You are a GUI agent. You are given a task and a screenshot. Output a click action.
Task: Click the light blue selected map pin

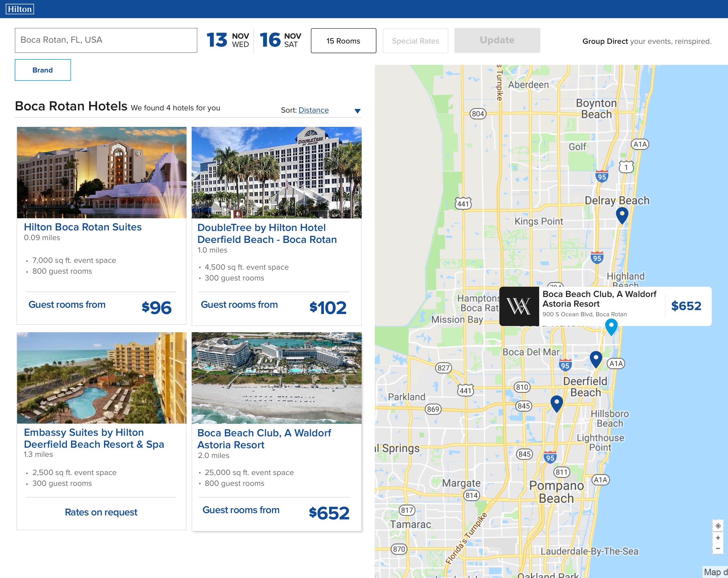pyautogui.click(x=611, y=326)
